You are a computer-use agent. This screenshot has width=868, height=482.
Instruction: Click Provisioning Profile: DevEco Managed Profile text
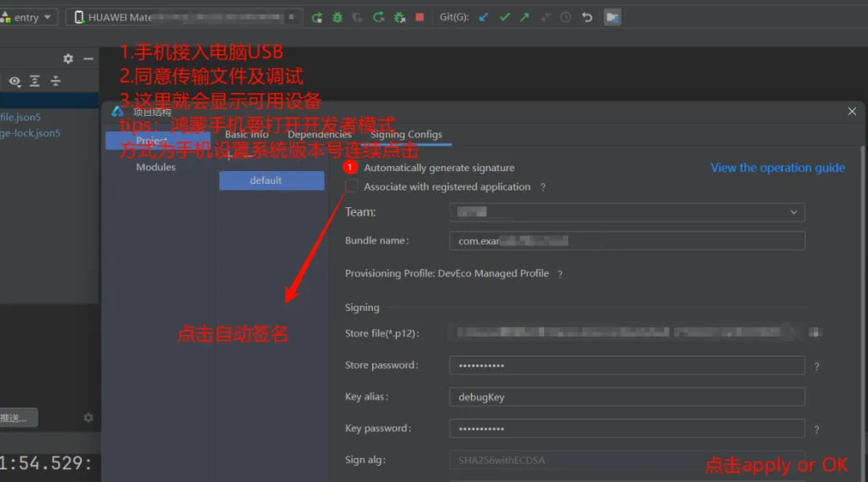447,273
